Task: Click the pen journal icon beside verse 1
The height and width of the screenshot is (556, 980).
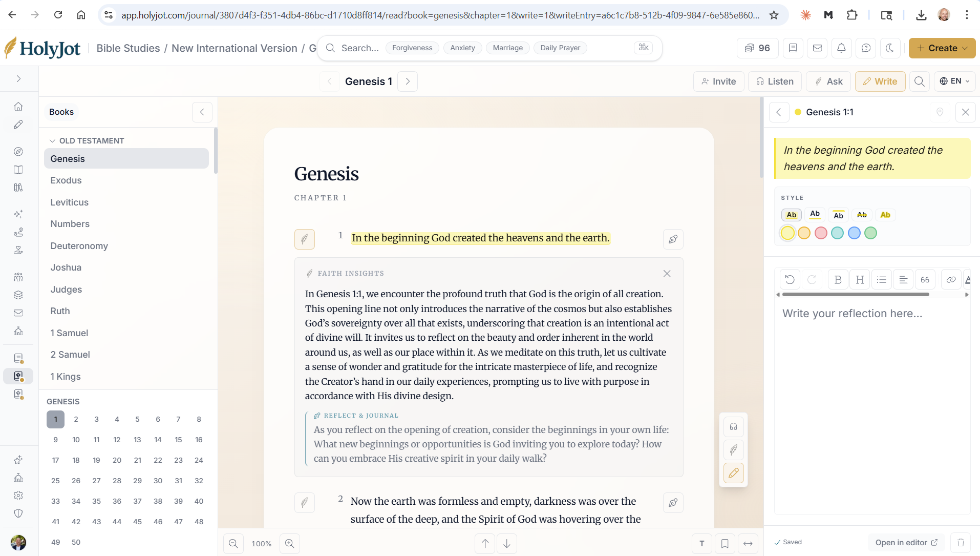Action: tap(673, 239)
